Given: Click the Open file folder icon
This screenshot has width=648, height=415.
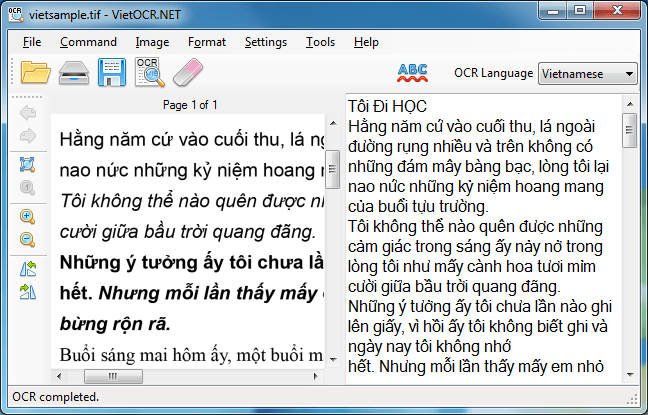Looking at the screenshot, I should click(35, 73).
